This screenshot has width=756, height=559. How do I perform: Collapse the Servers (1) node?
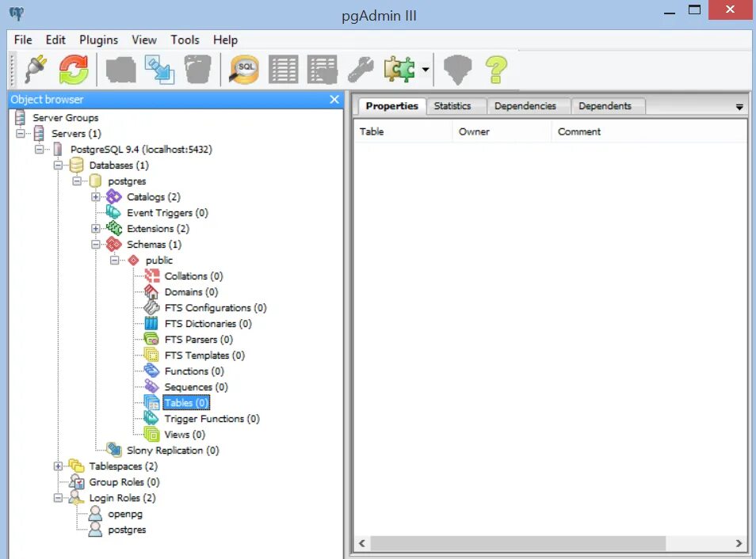point(21,134)
